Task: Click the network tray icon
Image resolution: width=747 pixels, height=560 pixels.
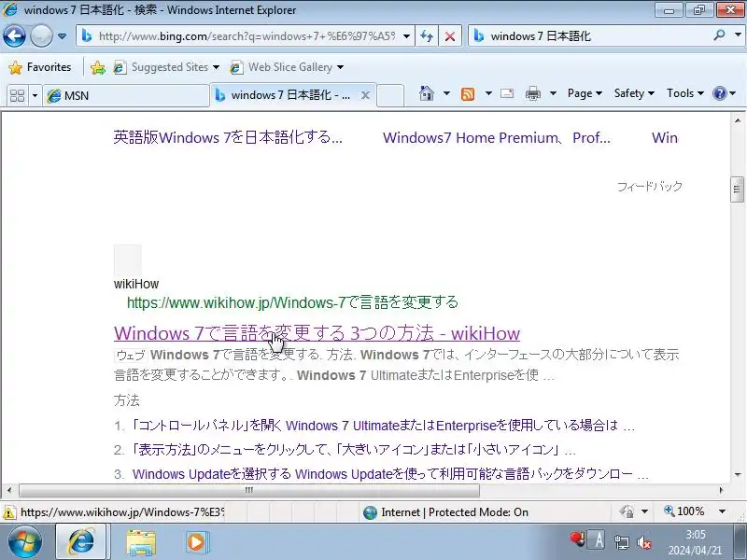Action: [x=621, y=542]
